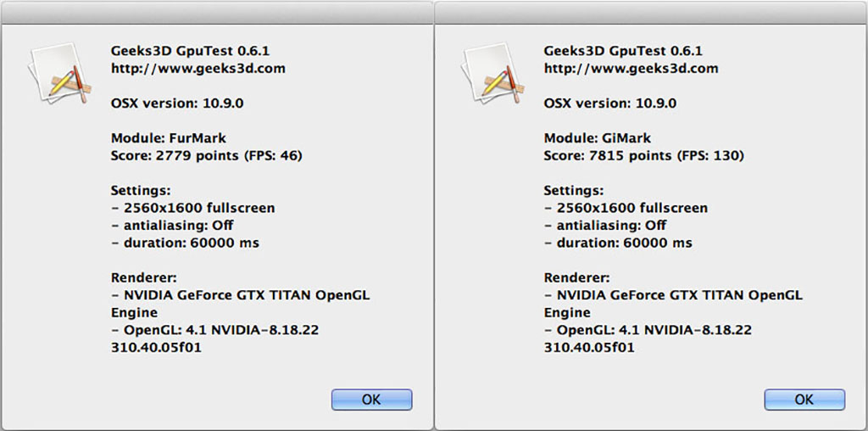868x431 pixels.
Task: Click the Renderer heading in GiMark dialog
Action: 576,278
